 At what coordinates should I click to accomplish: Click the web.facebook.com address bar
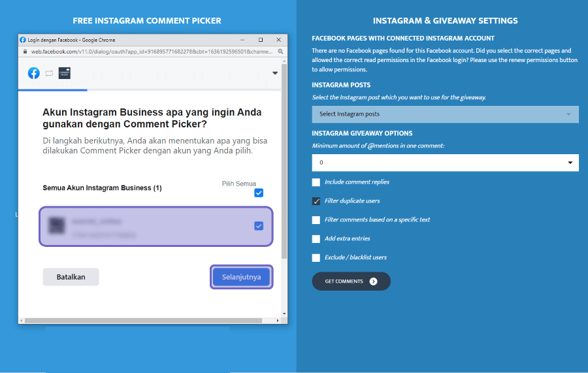[x=152, y=52]
